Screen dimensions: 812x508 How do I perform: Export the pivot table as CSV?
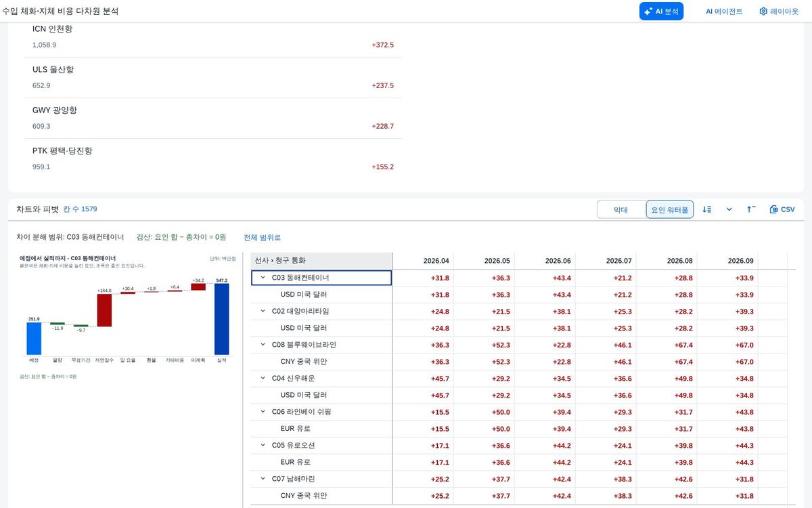[x=782, y=209]
